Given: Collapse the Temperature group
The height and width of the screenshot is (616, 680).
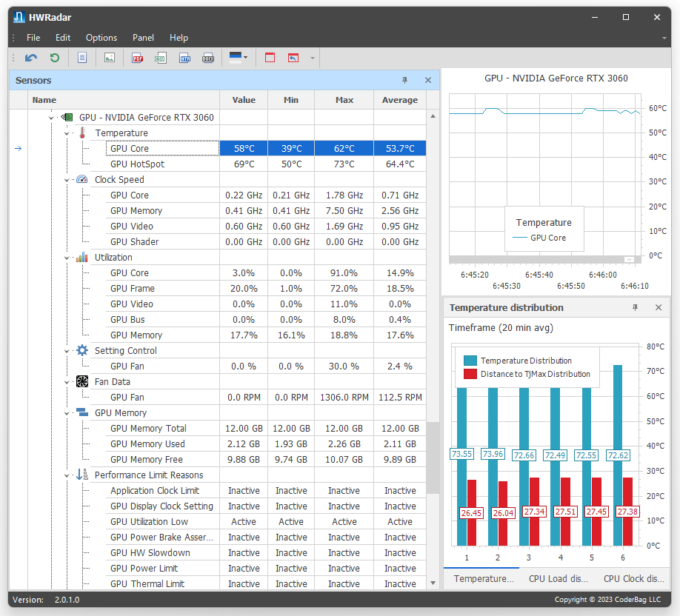Looking at the screenshot, I should click(67, 133).
